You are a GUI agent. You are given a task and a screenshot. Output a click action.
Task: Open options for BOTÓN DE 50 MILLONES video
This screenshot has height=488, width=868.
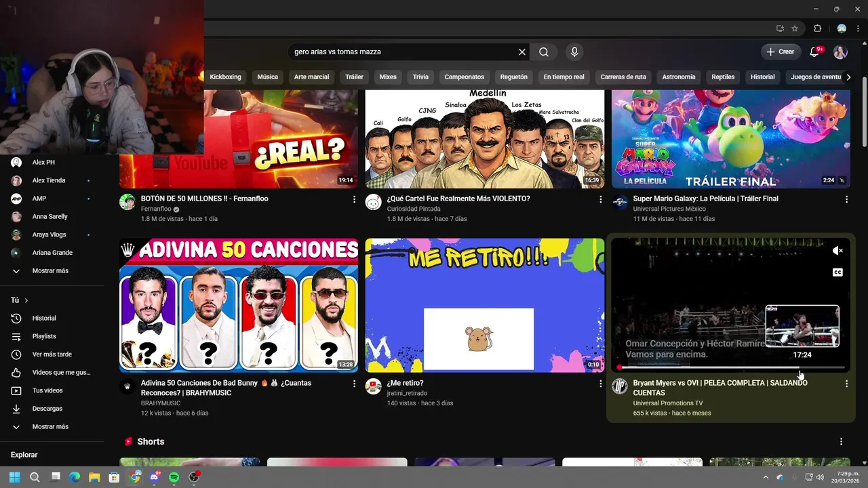(354, 199)
